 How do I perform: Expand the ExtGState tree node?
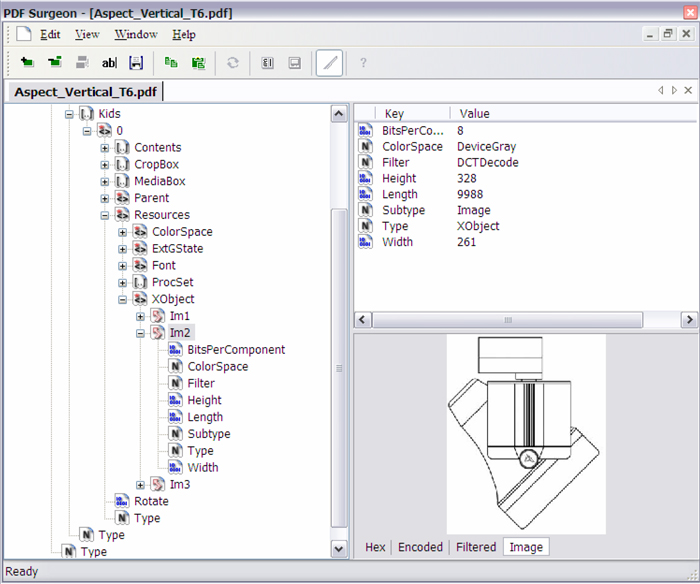[122, 249]
